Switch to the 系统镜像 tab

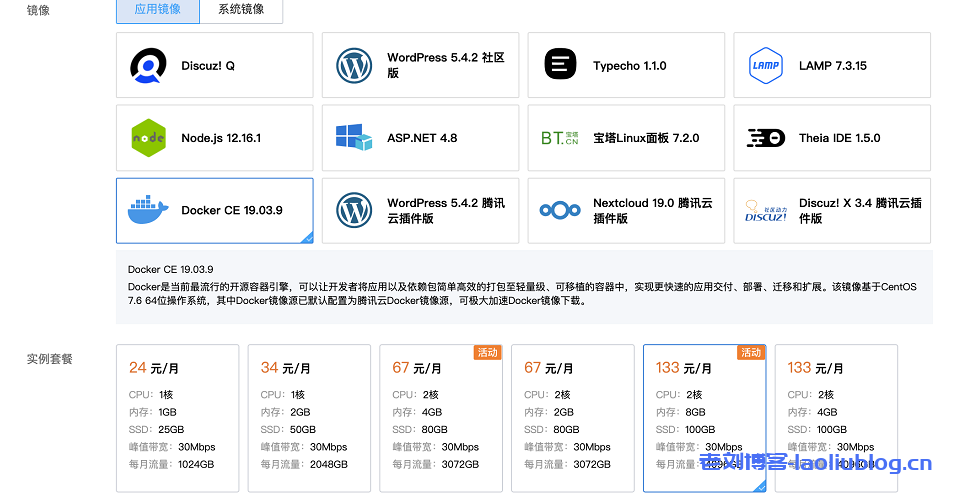point(240,10)
